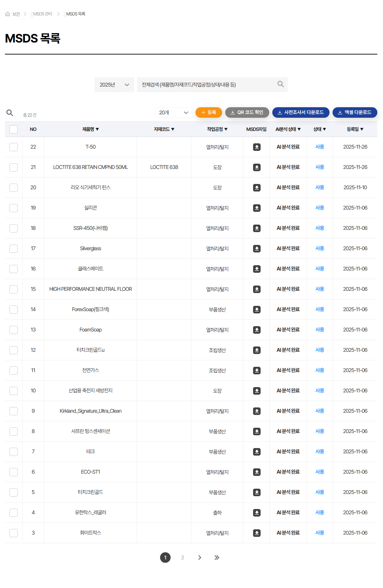Click the orange 등록 button

point(209,112)
